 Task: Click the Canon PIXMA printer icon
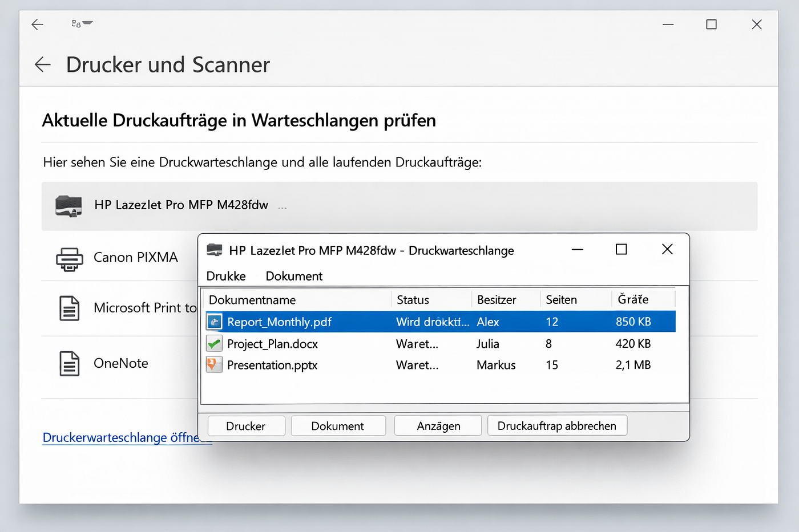pyautogui.click(x=69, y=258)
